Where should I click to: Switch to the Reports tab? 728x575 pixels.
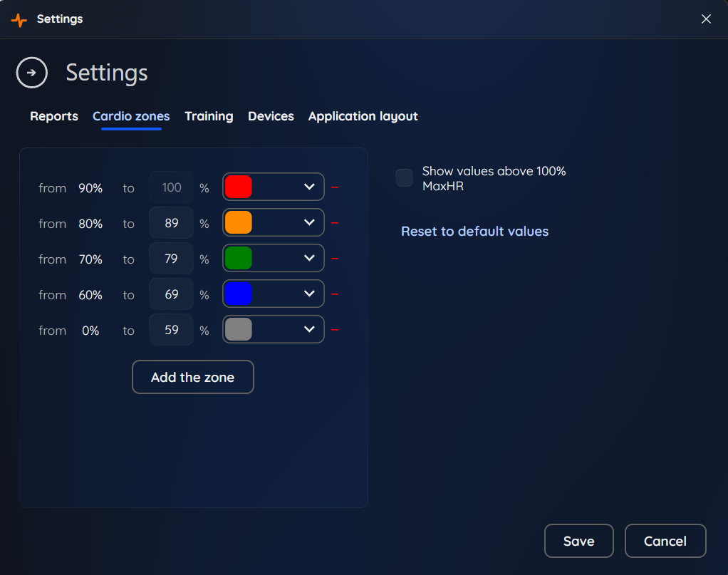pos(54,116)
